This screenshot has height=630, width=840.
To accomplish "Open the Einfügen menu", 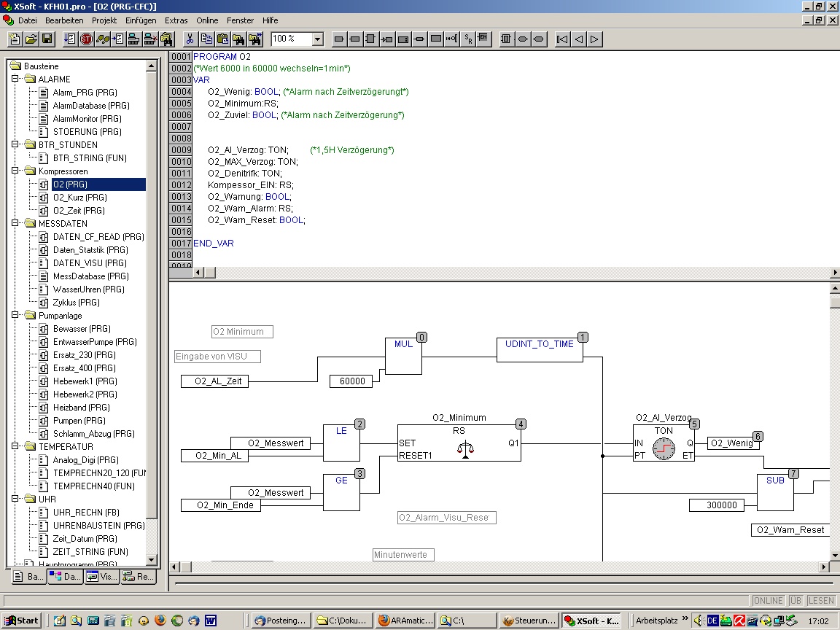I will 141,20.
